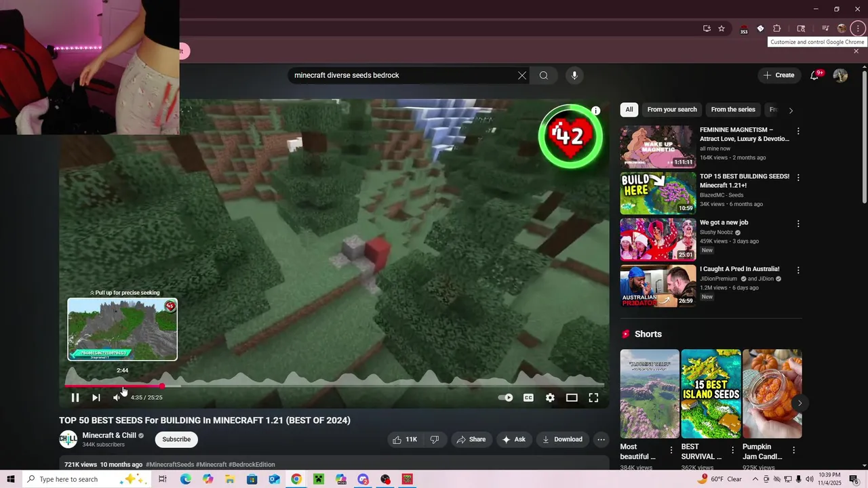This screenshot has height=488, width=868.
Task: Open FEMININE MAGNETISM video thumbnail
Action: pos(658,146)
